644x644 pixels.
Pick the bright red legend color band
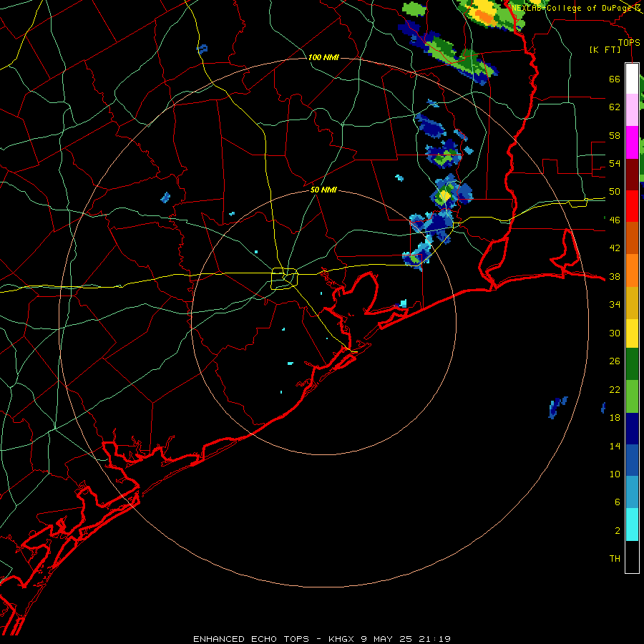coord(632,206)
